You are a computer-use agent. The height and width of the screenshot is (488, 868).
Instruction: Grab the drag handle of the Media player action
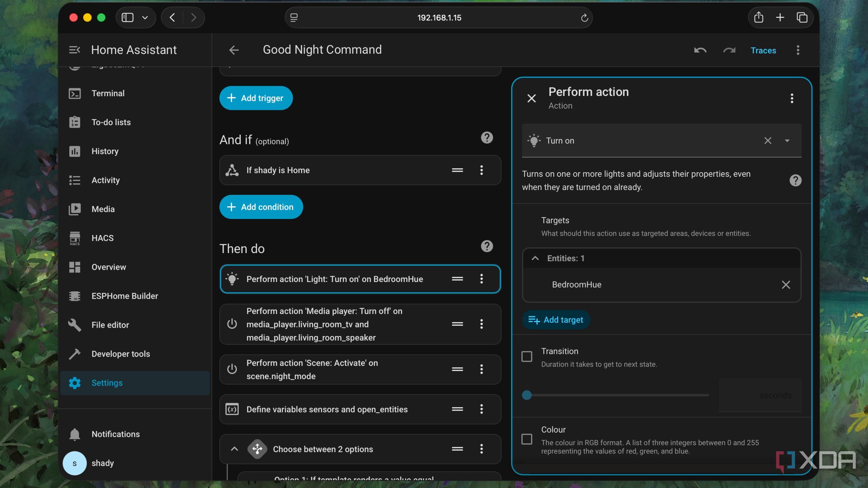457,324
